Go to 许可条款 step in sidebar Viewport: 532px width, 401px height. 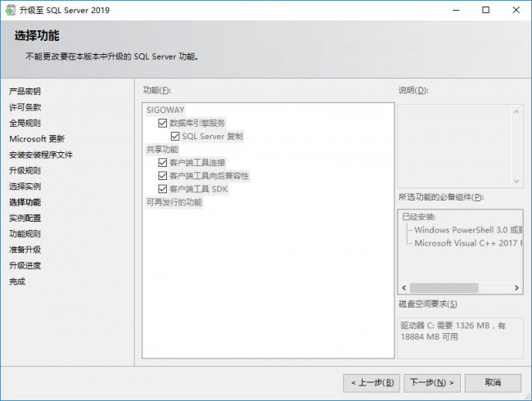[x=25, y=107]
